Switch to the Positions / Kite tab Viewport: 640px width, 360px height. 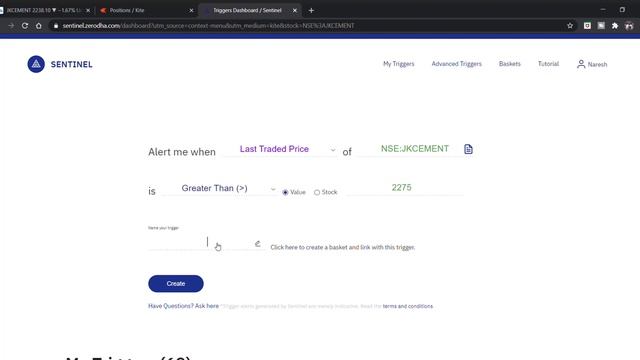(x=147, y=11)
